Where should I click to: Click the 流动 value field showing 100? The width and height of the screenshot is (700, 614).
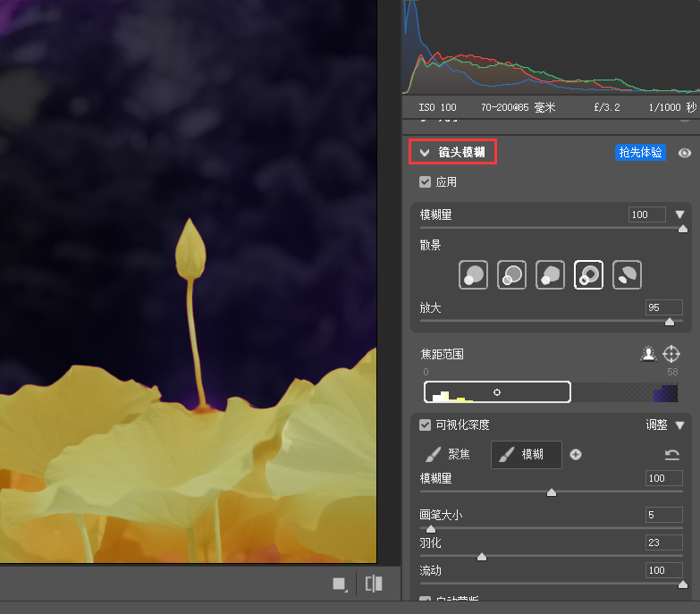pos(664,570)
